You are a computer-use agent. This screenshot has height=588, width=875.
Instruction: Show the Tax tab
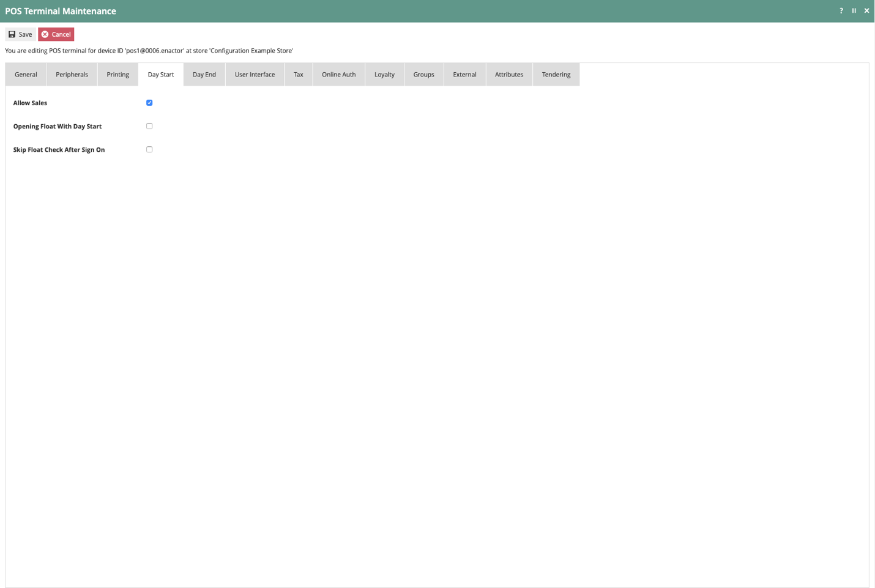point(299,75)
